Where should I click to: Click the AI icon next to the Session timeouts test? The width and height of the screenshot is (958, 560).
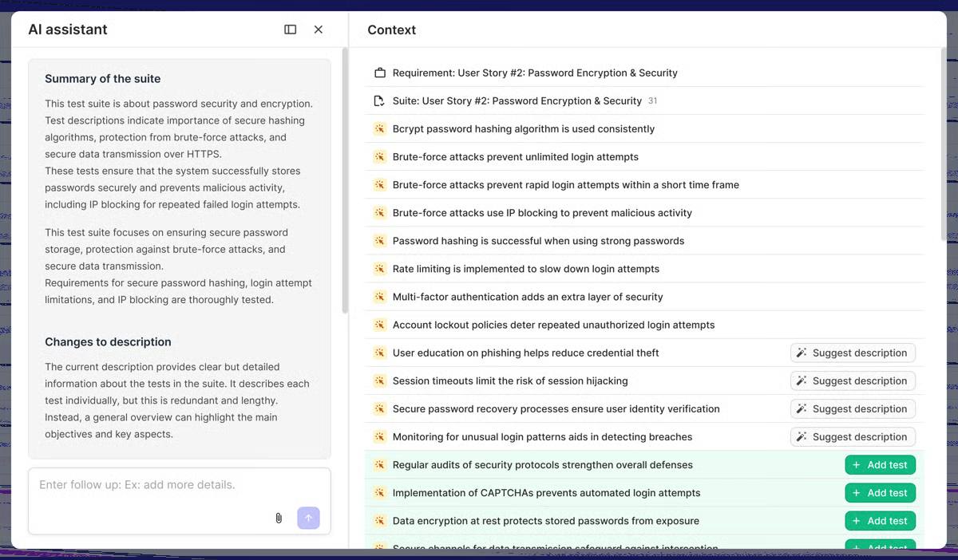(x=379, y=381)
